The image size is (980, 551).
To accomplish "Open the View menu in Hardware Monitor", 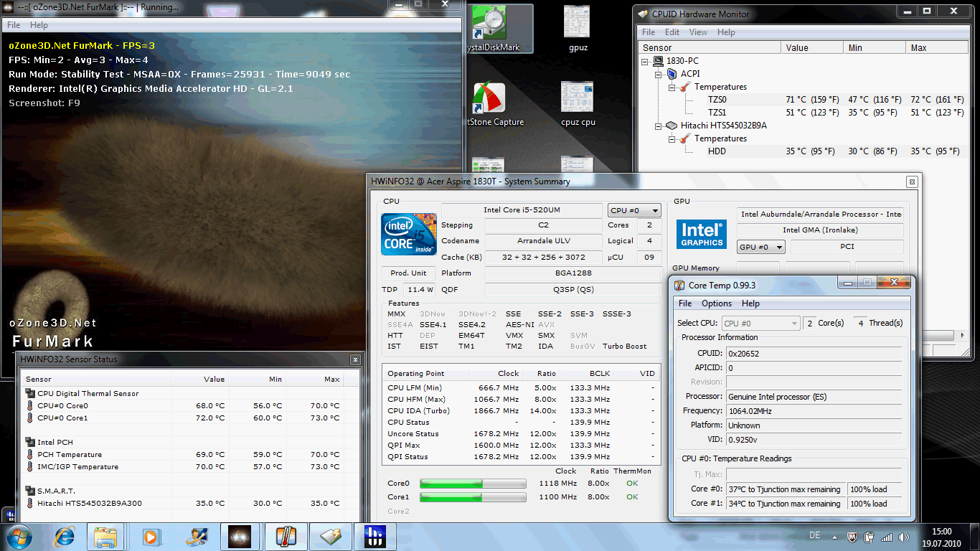I will click(698, 32).
